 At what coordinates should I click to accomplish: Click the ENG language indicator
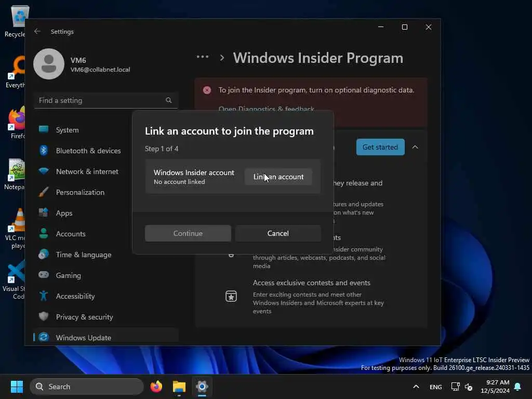[436, 387]
